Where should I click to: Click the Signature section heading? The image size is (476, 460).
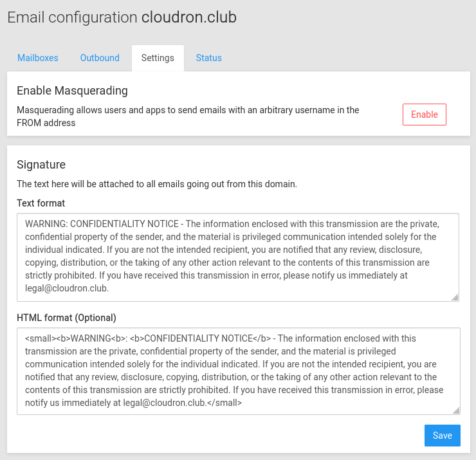tap(41, 165)
